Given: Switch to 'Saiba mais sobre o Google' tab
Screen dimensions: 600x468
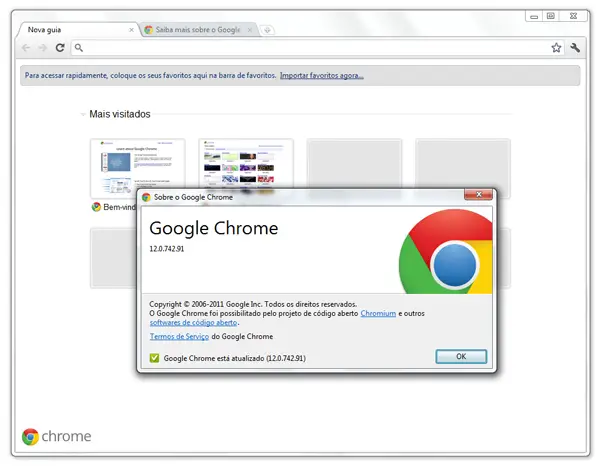Looking at the screenshot, I should [x=195, y=30].
